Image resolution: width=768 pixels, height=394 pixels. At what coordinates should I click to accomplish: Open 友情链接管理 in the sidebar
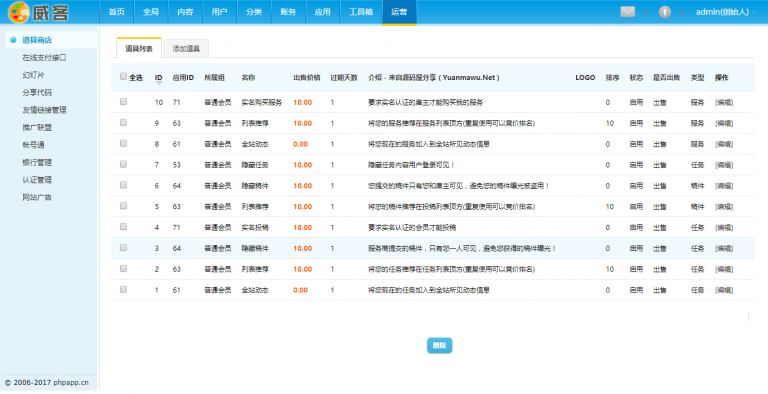(x=44, y=110)
